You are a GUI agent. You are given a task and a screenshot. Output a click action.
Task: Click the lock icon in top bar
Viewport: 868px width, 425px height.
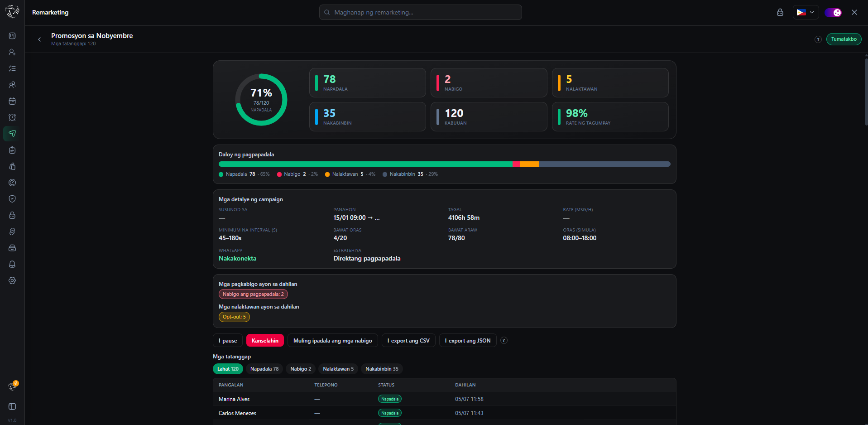(780, 12)
